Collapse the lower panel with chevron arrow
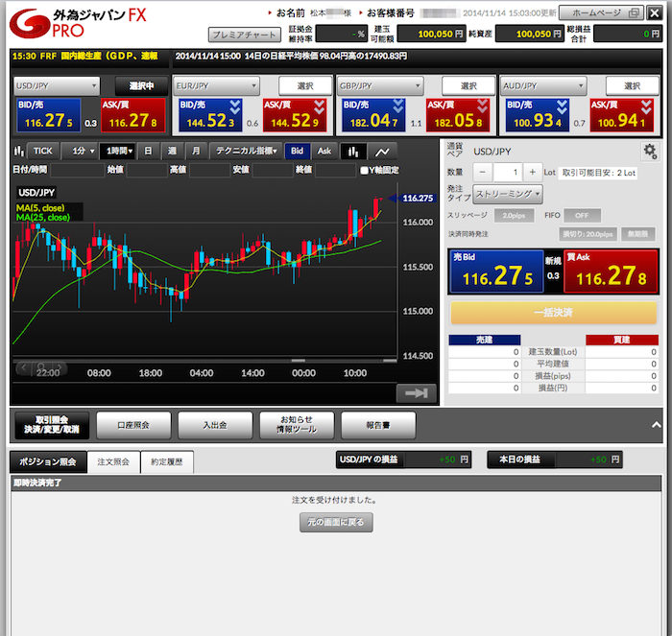 (x=656, y=425)
